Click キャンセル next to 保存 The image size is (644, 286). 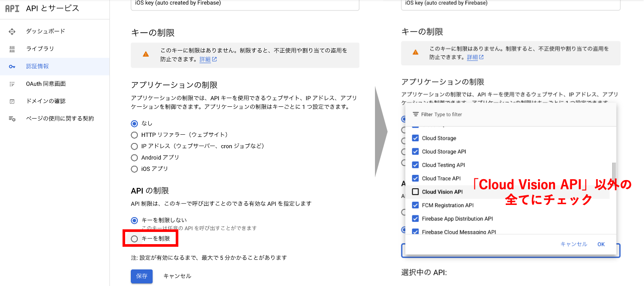click(x=177, y=276)
